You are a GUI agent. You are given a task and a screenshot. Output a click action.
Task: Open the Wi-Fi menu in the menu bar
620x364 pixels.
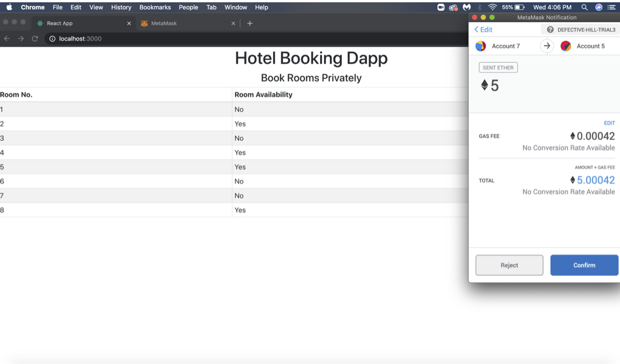pyautogui.click(x=492, y=7)
